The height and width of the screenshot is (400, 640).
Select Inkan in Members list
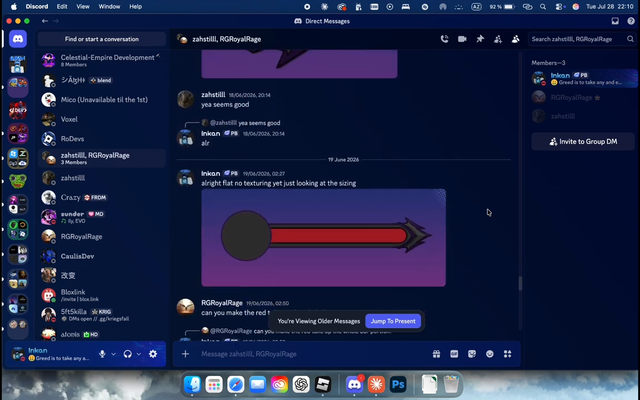pos(584,78)
